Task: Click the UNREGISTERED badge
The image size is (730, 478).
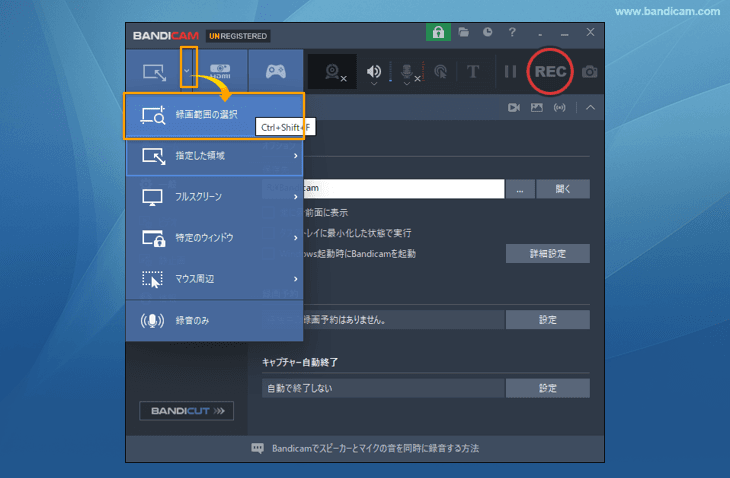Action: 237,36
